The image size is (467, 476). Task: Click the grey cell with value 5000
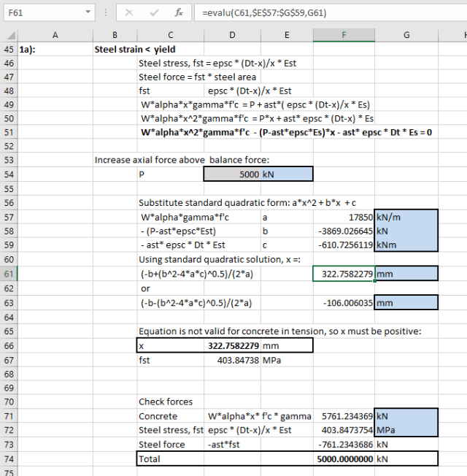point(231,174)
